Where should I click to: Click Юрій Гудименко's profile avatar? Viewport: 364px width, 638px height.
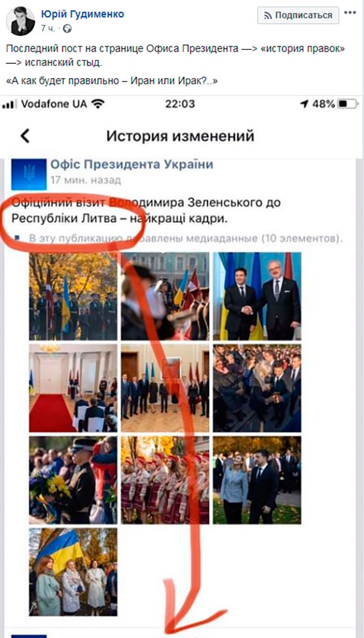pyautogui.click(x=21, y=21)
